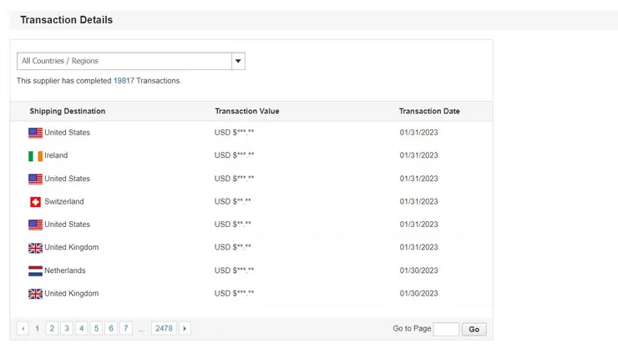Navigate to page 5

96,329
